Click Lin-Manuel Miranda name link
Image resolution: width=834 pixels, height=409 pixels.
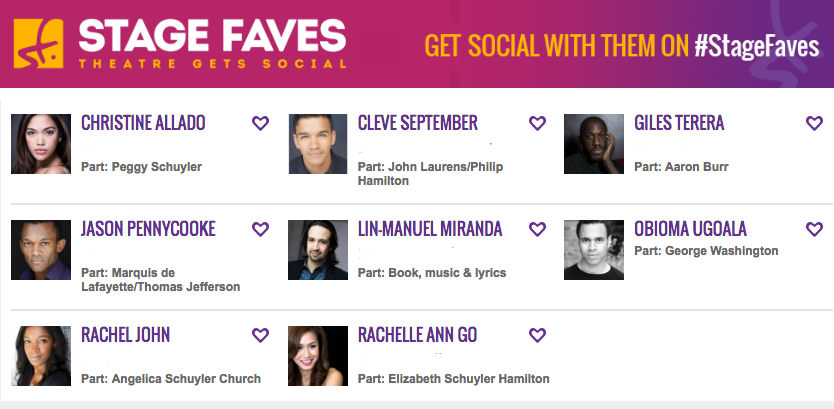(430, 229)
